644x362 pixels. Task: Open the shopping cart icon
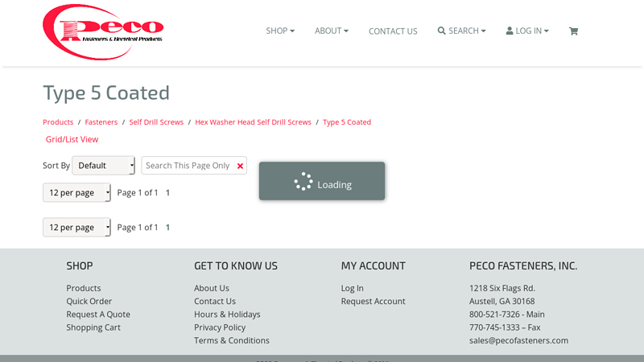(x=573, y=31)
